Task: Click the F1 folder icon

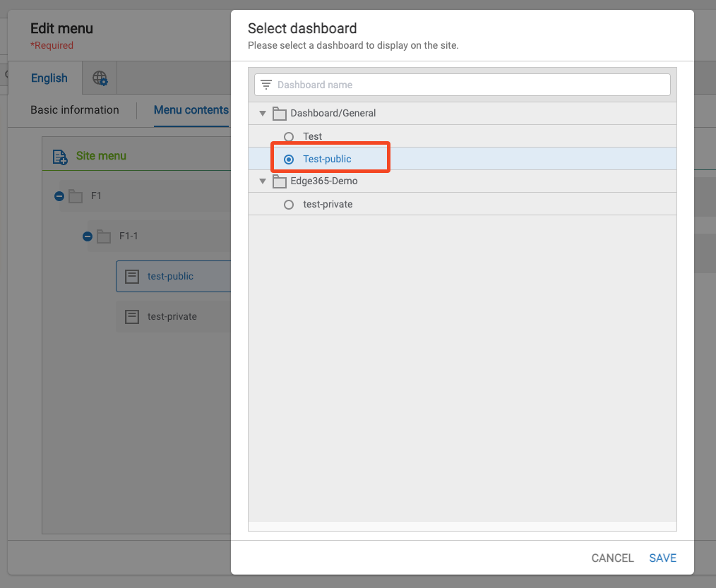Action: tap(76, 196)
